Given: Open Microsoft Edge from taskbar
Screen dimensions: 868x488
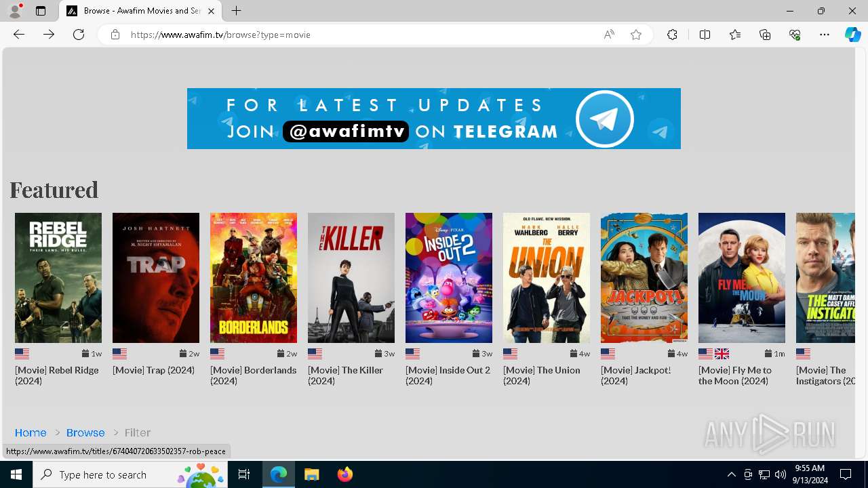Looking at the screenshot, I should tap(279, 474).
